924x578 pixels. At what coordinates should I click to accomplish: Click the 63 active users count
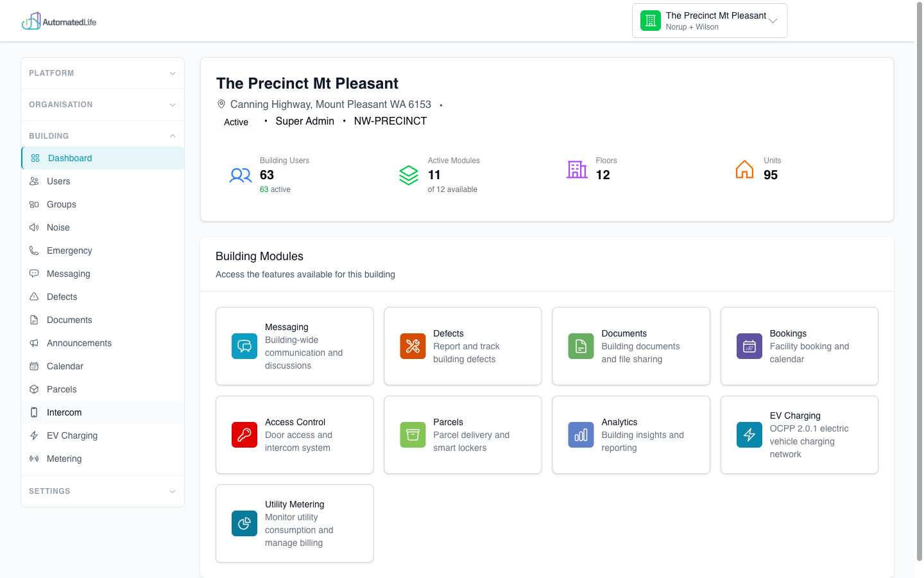[x=275, y=189]
